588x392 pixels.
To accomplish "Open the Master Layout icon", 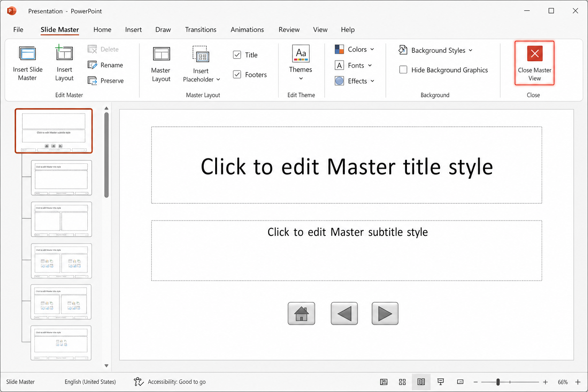I will click(161, 54).
